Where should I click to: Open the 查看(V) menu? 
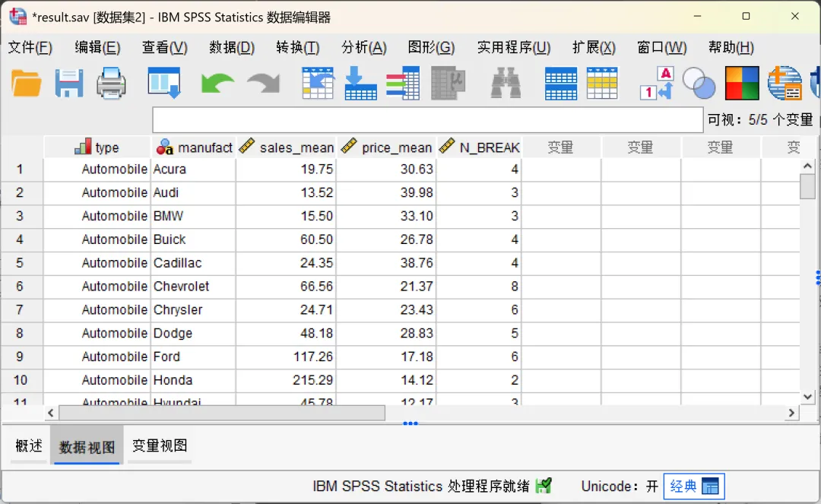164,48
